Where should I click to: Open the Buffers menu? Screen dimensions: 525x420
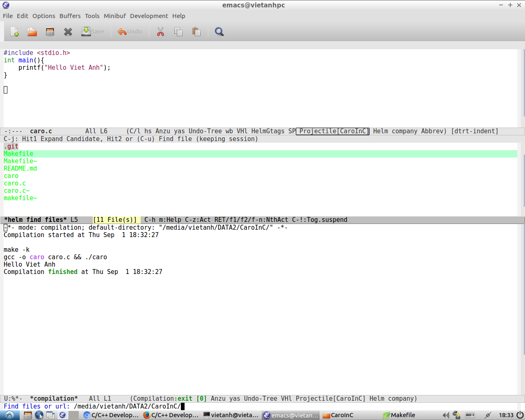click(70, 16)
